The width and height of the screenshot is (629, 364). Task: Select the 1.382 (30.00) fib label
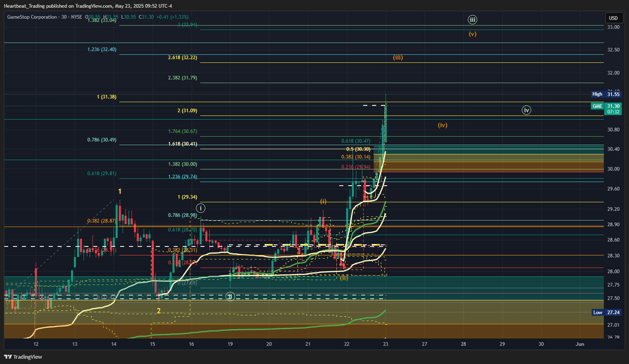pyautogui.click(x=183, y=164)
